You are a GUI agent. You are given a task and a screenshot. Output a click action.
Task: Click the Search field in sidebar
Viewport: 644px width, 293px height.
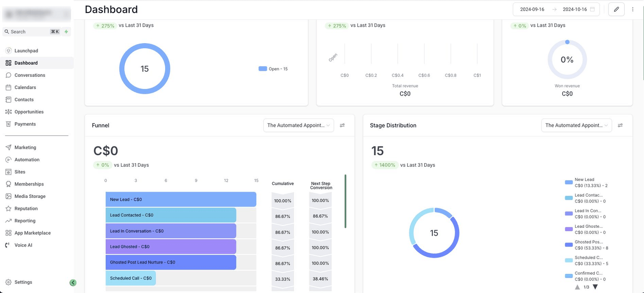[x=31, y=32]
